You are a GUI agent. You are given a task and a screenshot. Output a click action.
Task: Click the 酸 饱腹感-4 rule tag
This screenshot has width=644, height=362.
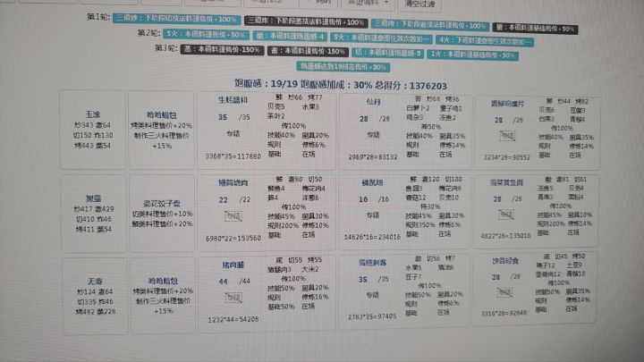tap(290, 36)
